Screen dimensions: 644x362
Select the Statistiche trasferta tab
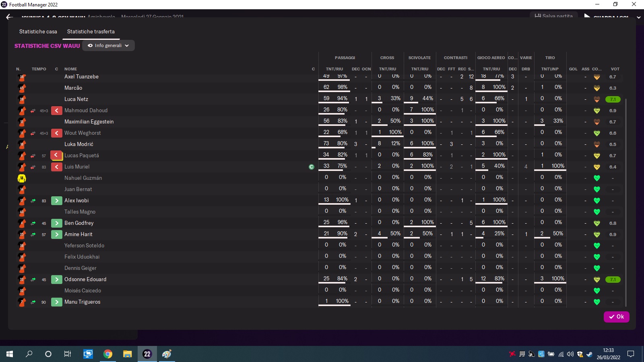(91, 31)
